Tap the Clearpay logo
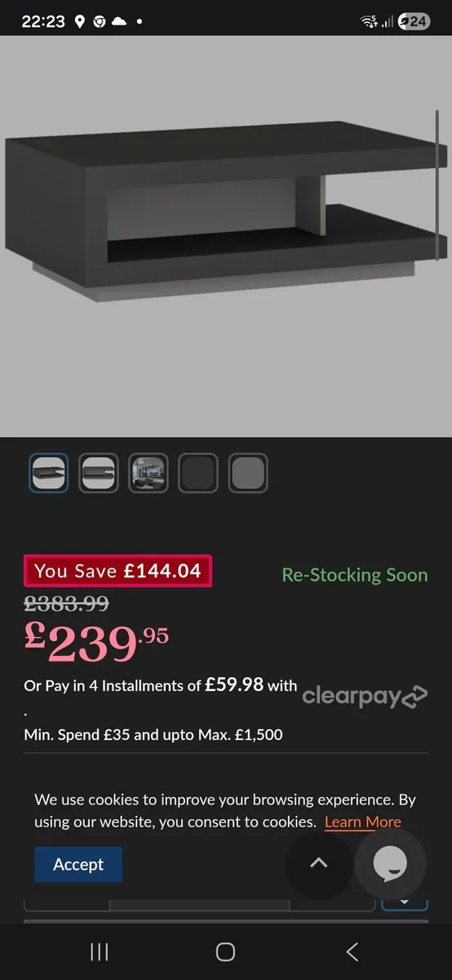 [x=365, y=696]
